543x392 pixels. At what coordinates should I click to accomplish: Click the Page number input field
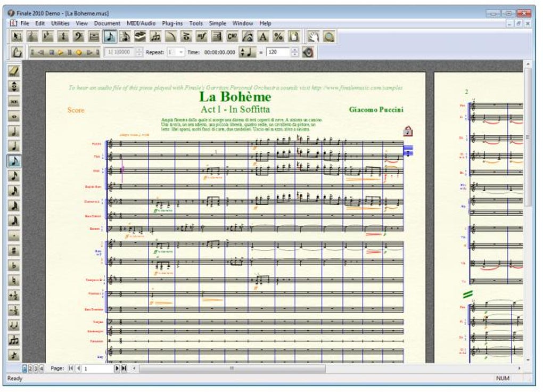[98, 369]
